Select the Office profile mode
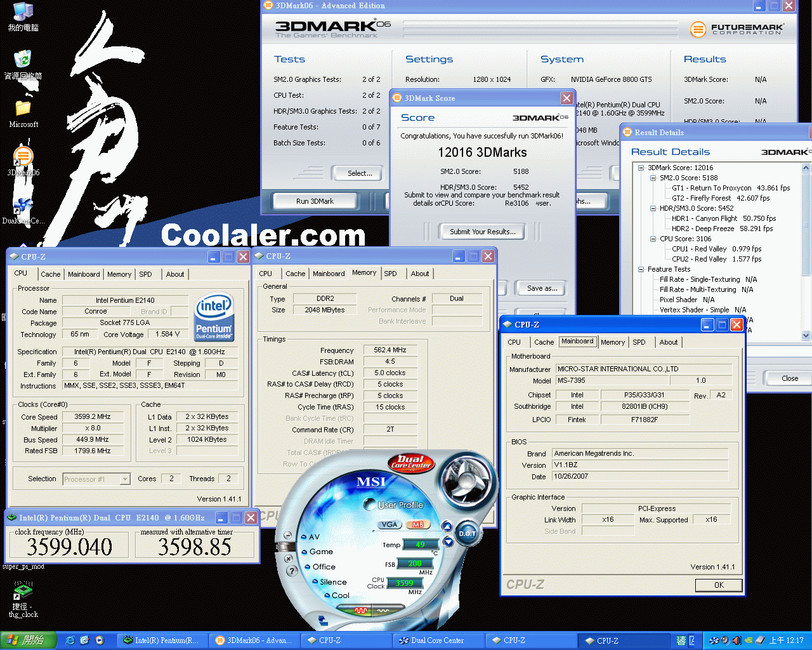The height and width of the screenshot is (650, 812). (x=320, y=567)
